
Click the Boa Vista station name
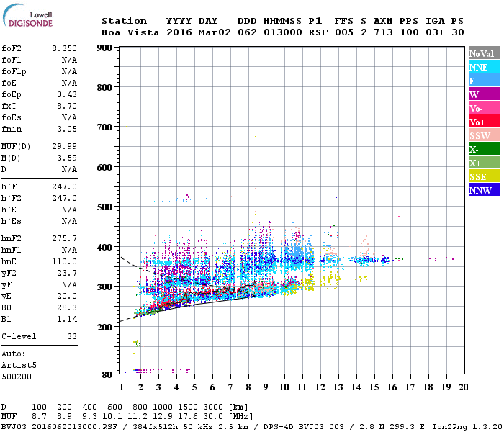pos(130,32)
